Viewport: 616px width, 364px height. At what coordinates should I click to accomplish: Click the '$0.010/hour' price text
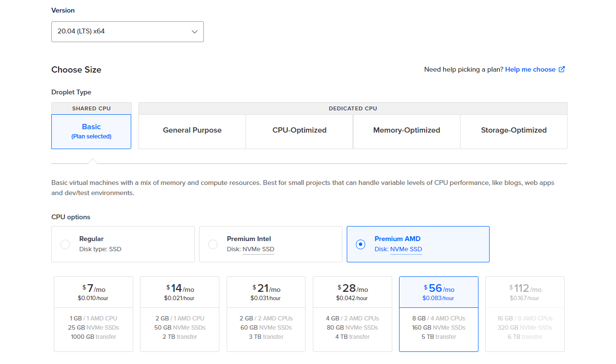point(93,298)
